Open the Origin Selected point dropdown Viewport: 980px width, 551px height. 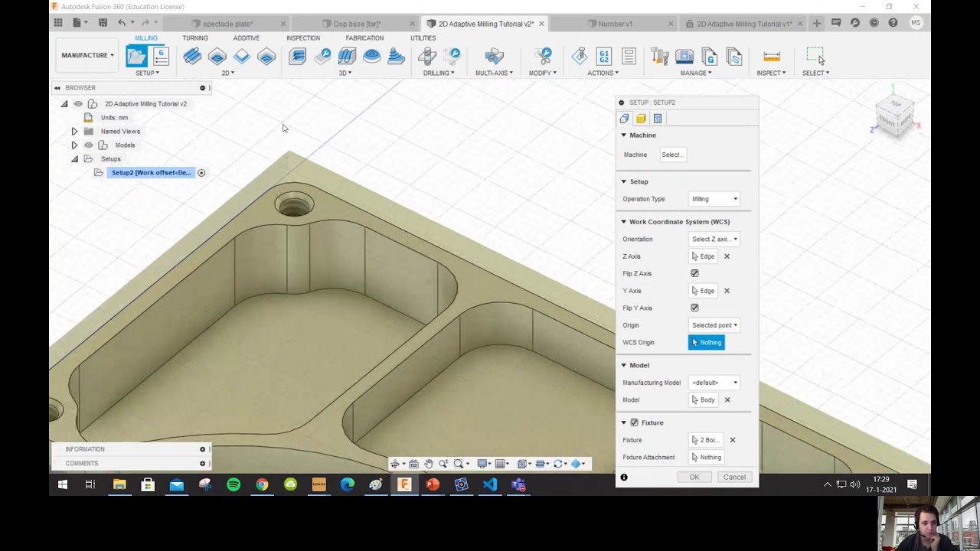point(714,325)
